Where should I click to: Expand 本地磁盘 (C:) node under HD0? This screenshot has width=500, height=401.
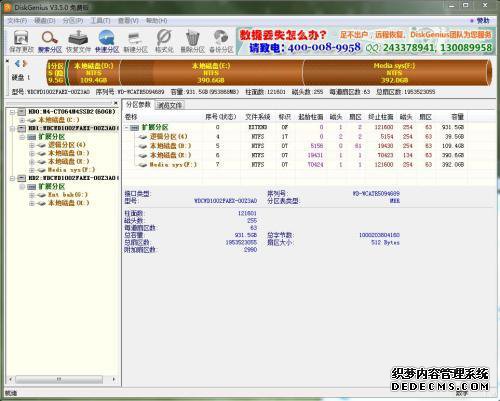click(x=22, y=120)
